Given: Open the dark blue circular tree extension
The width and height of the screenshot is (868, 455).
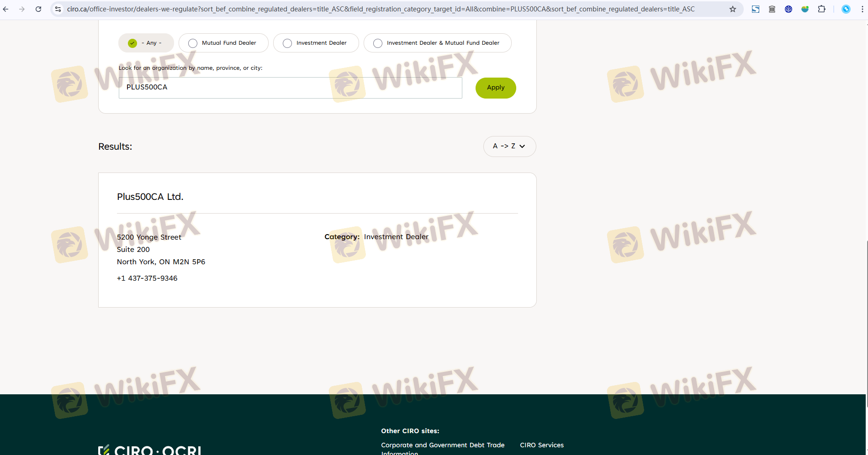Looking at the screenshot, I should pyautogui.click(x=789, y=9).
